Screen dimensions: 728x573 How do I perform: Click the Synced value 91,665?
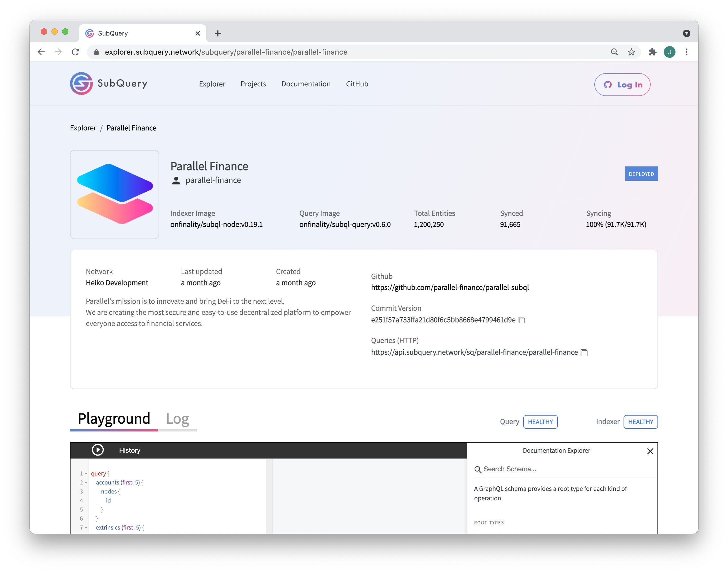[x=510, y=224]
